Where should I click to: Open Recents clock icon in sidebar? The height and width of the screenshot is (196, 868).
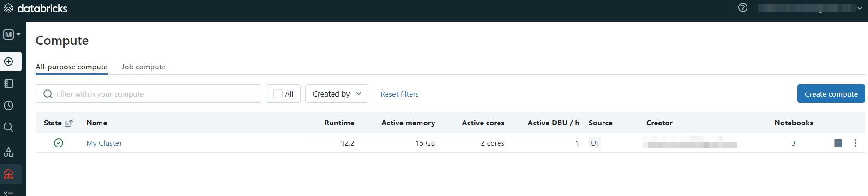coord(9,105)
